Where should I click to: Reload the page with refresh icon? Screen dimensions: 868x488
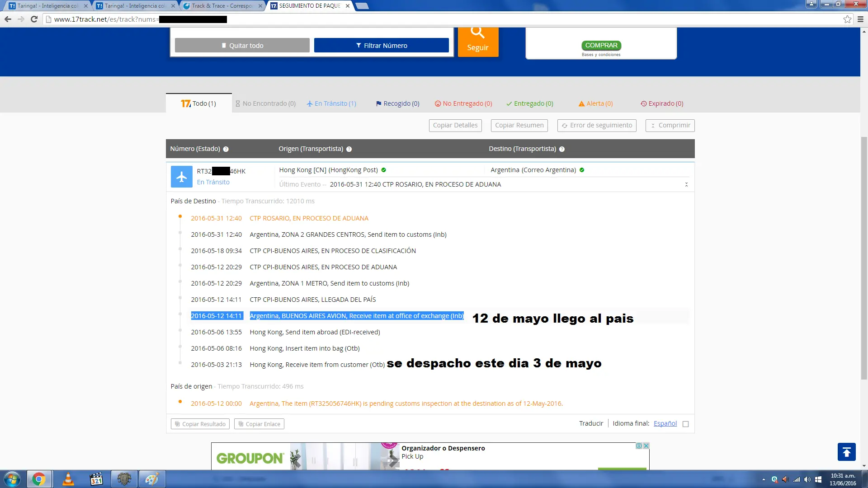(x=34, y=19)
